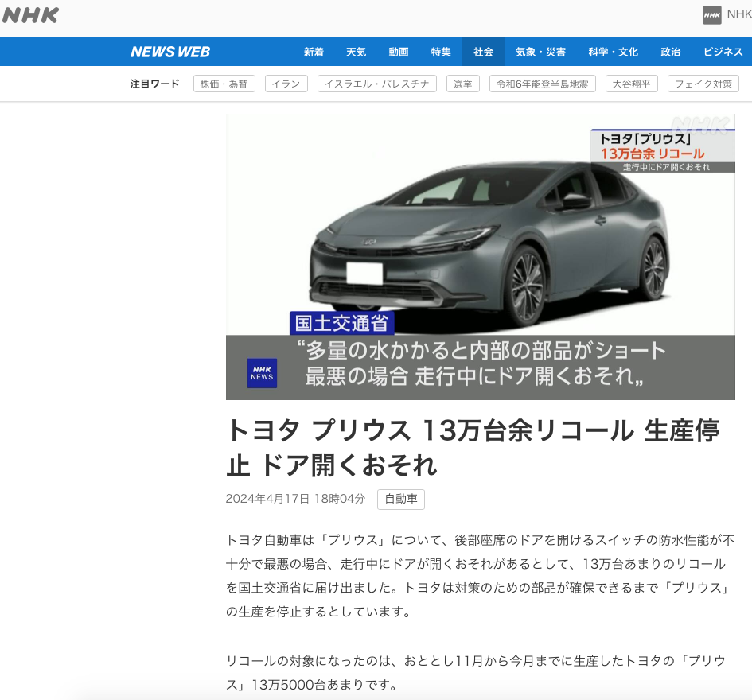Click the 令和6年能登半島地震 keyword tag
Viewport: 752px width, 700px height.
(543, 84)
